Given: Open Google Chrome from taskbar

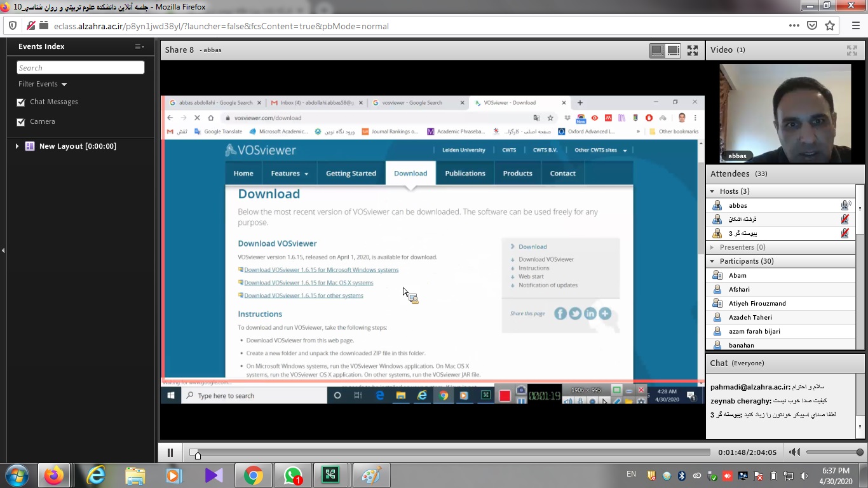Looking at the screenshot, I should pyautogui.click(x=253, y=475).
